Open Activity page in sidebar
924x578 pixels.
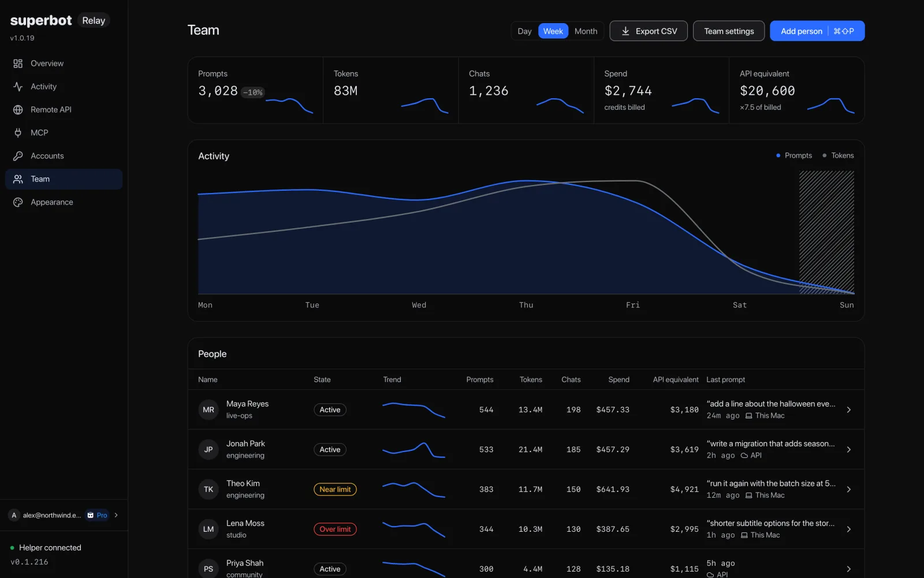[64, 87]
